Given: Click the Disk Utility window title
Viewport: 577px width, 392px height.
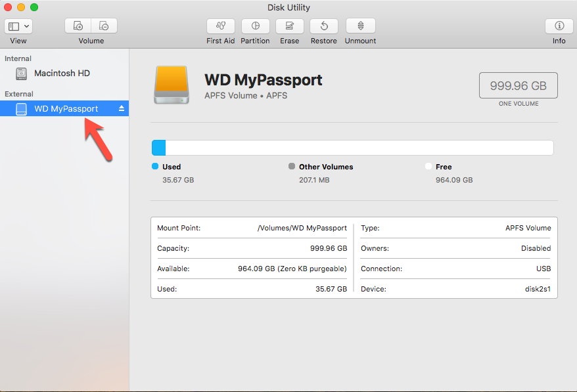Looking at the screenshot, I should point(288,7).
